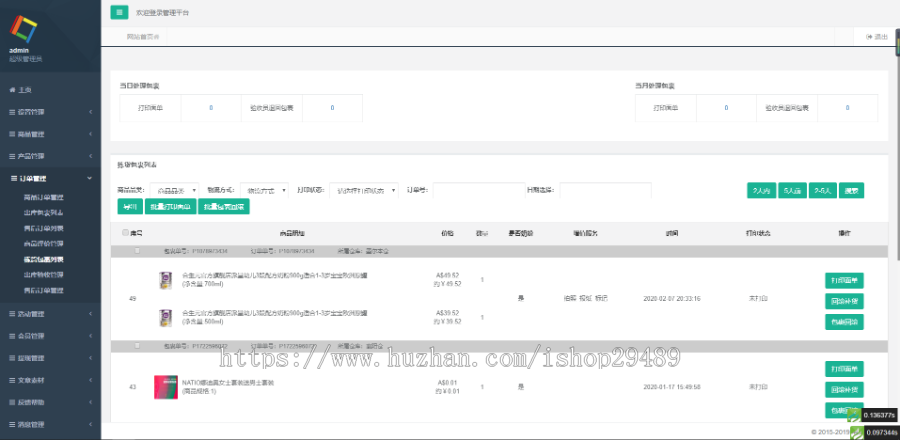
Task: Expand the 会员管理 menu chevron
Action: click(90, 336)
